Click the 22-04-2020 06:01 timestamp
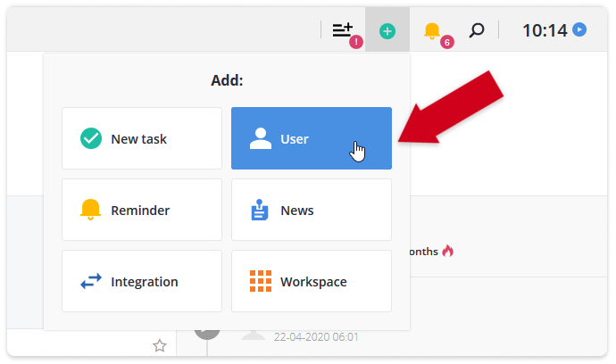Image resolution: width=616 pixels, height=364 pixels. (x=316, y=337)
